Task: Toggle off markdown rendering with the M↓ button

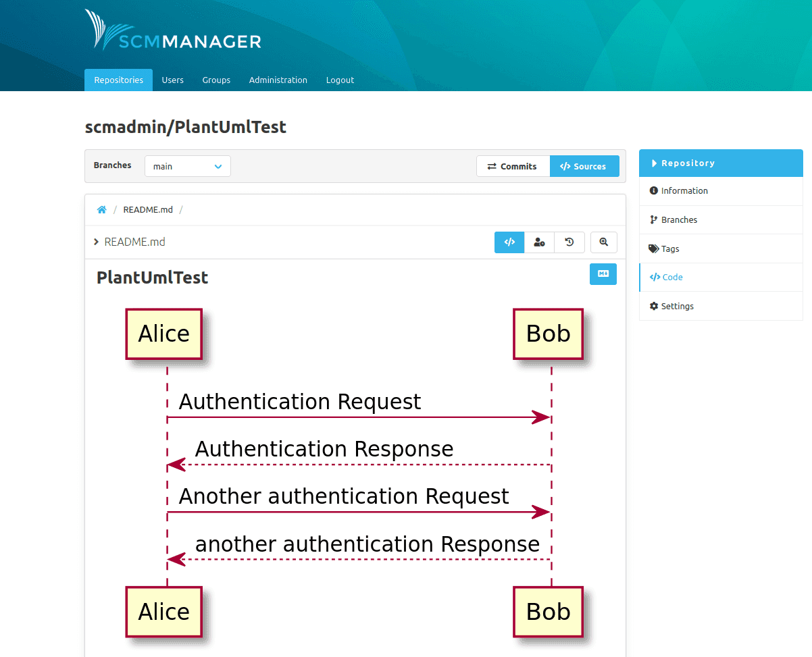Action: point(603,274)
